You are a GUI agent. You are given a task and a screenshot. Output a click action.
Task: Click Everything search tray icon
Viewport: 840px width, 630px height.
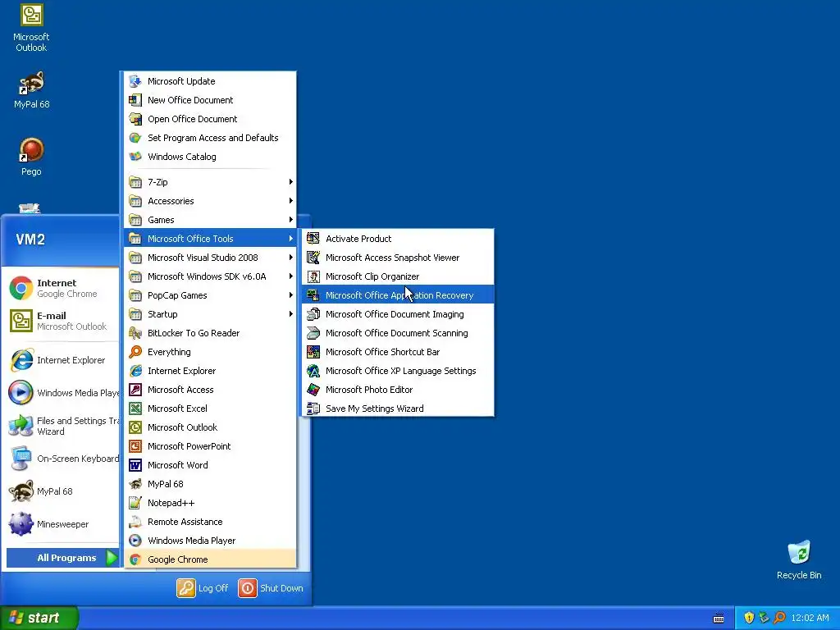(779, 618)
